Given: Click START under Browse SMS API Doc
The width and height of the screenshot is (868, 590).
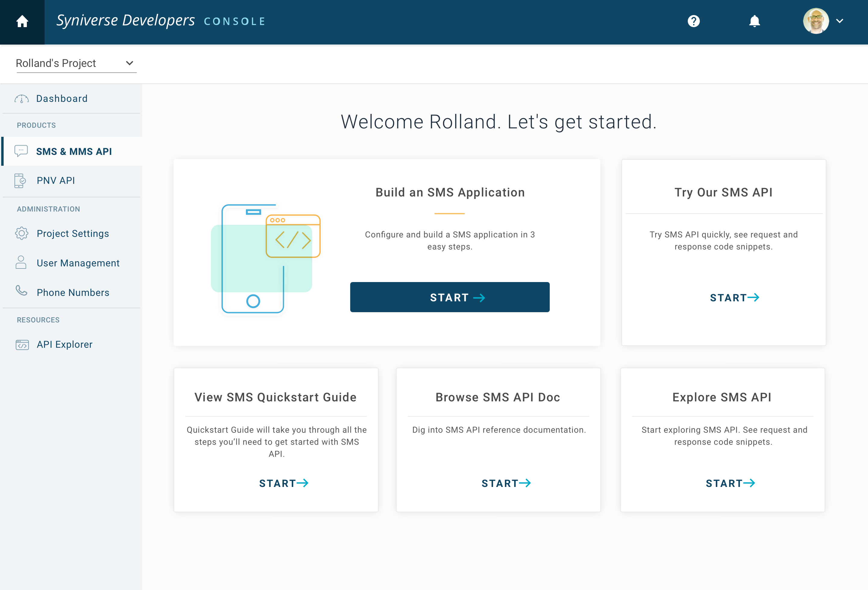Looking at the screenshot, I should click(506, 483).
